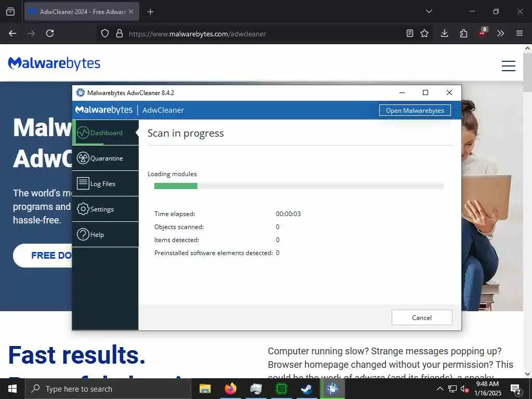Click the 'Loading modules' status text
The image size is (532, 399).
[172, 174]
